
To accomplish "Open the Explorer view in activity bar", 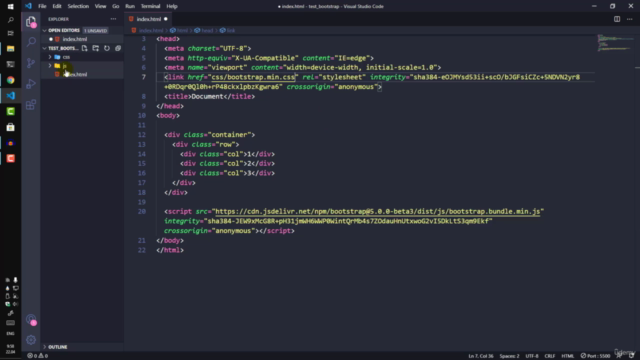I will pos(31,21).
